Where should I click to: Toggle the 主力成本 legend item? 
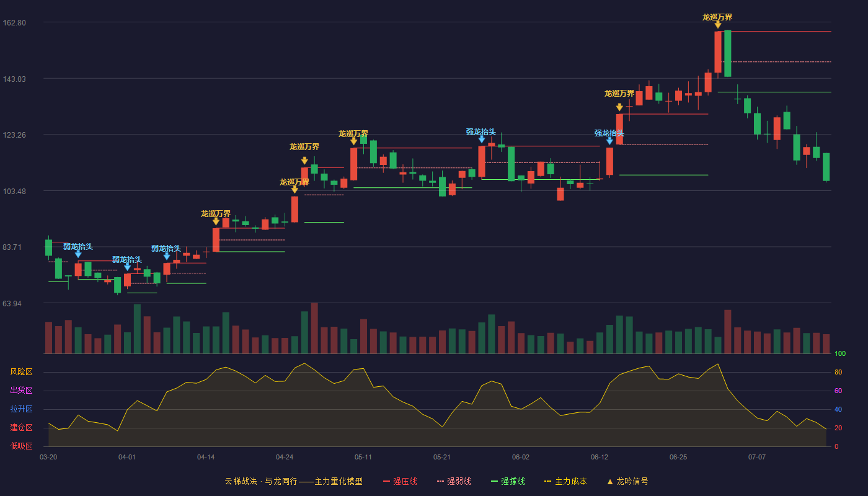coord(565,481)
